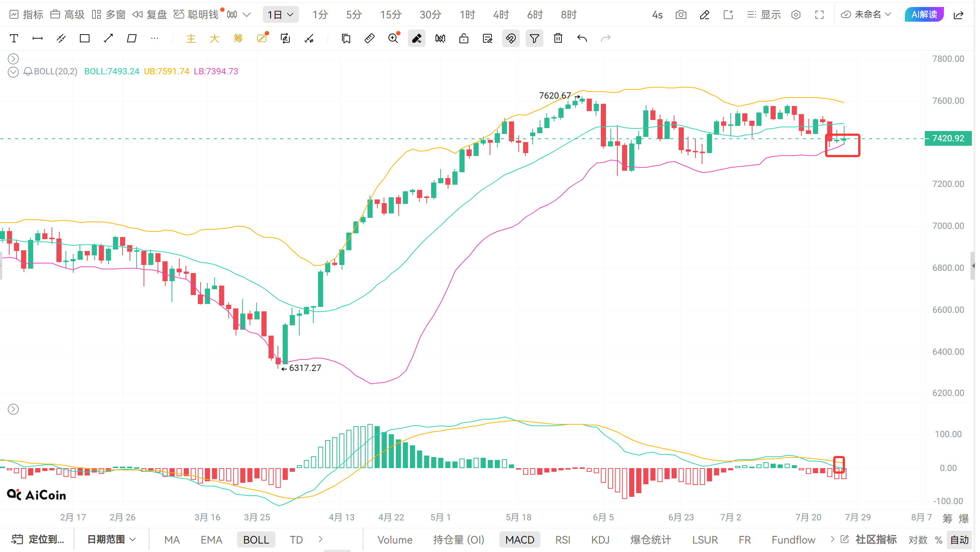The height and width of the screenshot is (552, 980).
Task: Show more sub-indicators chevron after Fundflow
Action: coord(832,539)
